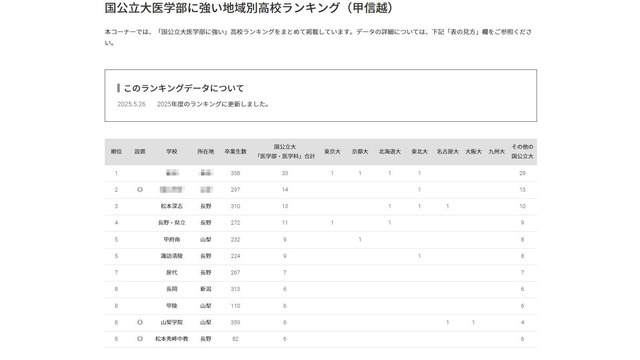Click other-universities value 10 in 松本深志 row

pyautogui.click(x=522, y=207)
